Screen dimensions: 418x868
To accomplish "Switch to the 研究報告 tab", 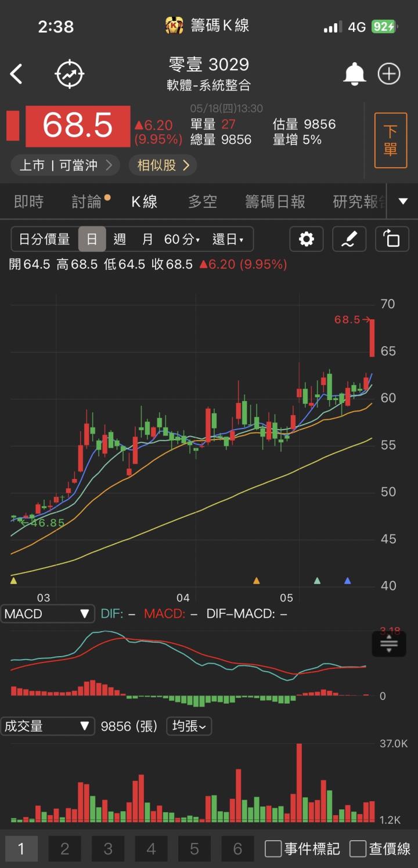I will (360, 201).
